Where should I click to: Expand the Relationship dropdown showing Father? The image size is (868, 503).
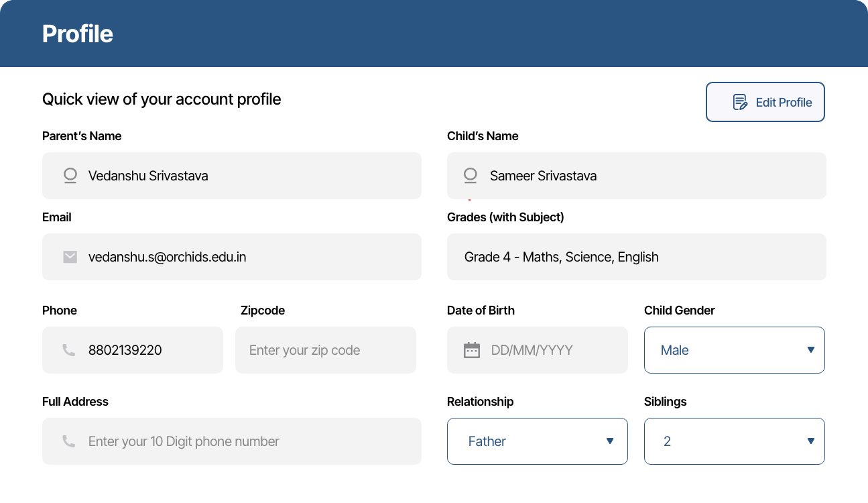pyautogui.click(x=537, y=441)
